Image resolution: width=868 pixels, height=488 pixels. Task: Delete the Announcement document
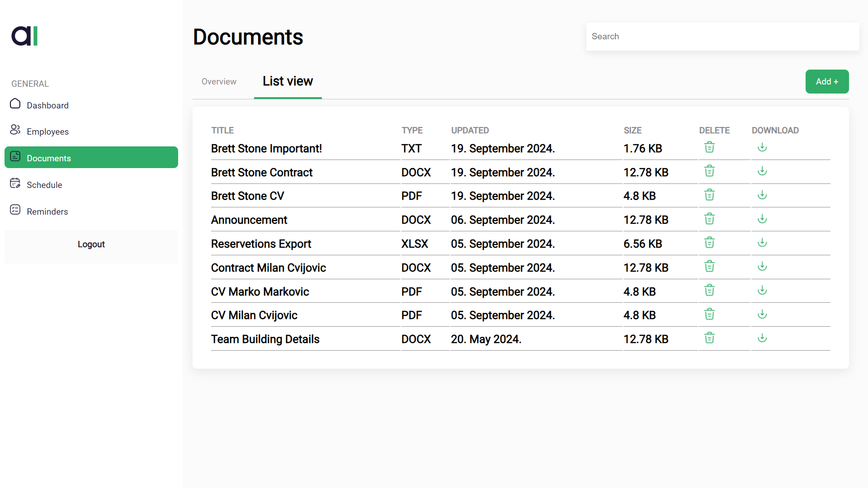(709, 219)
